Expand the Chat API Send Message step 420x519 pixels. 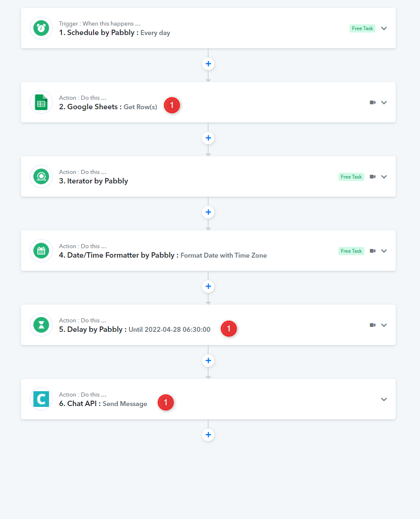pyautogui.click(x=384, y=399)
